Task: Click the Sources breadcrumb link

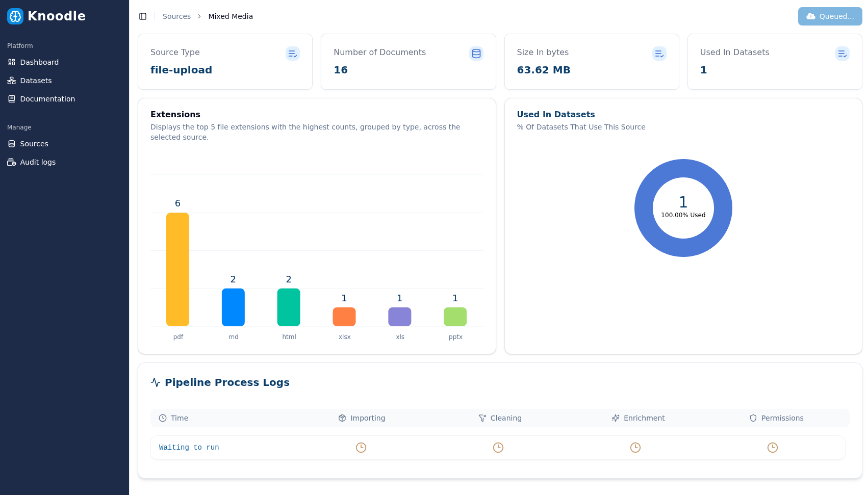Action: (176, 16)
